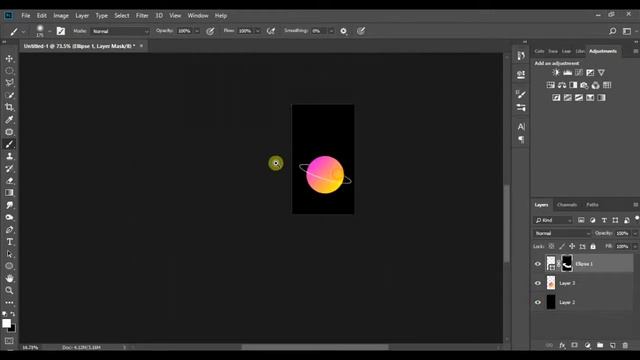Open the File menu
This screenshot has width=640, height=360.
click(26, 16)
